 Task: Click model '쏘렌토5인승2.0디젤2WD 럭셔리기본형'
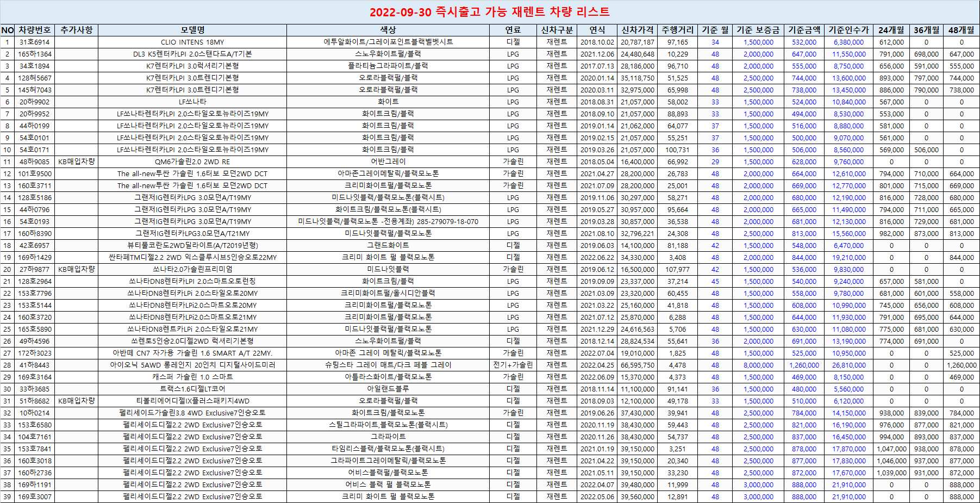[192, 341]
